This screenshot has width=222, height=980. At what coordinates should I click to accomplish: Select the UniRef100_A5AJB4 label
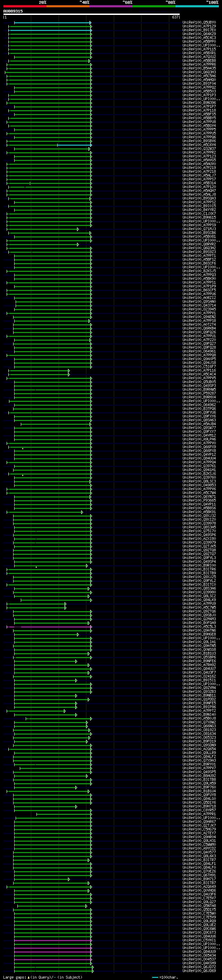[x=199, y=424]
